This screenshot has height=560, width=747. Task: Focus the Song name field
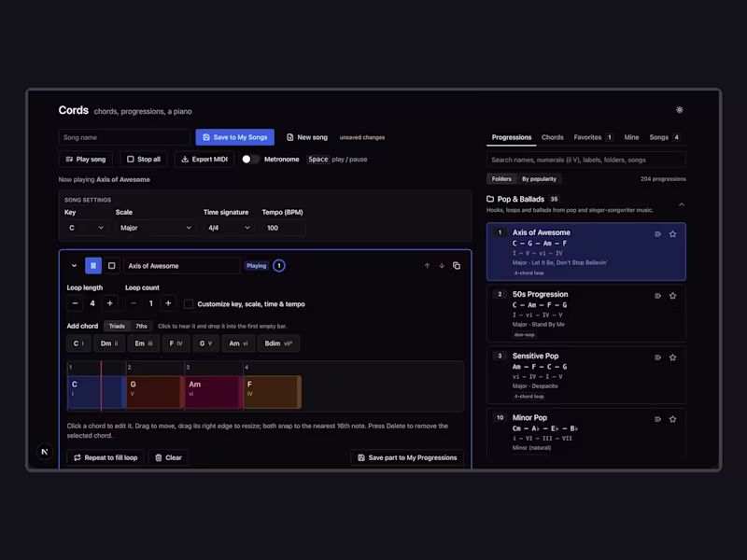coord(124,137)
